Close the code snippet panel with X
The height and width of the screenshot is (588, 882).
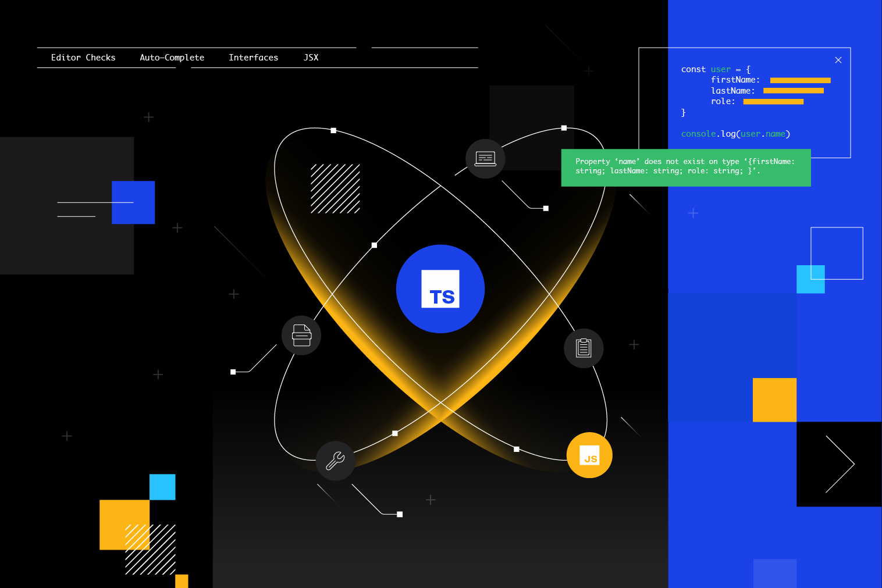point(838,60)
